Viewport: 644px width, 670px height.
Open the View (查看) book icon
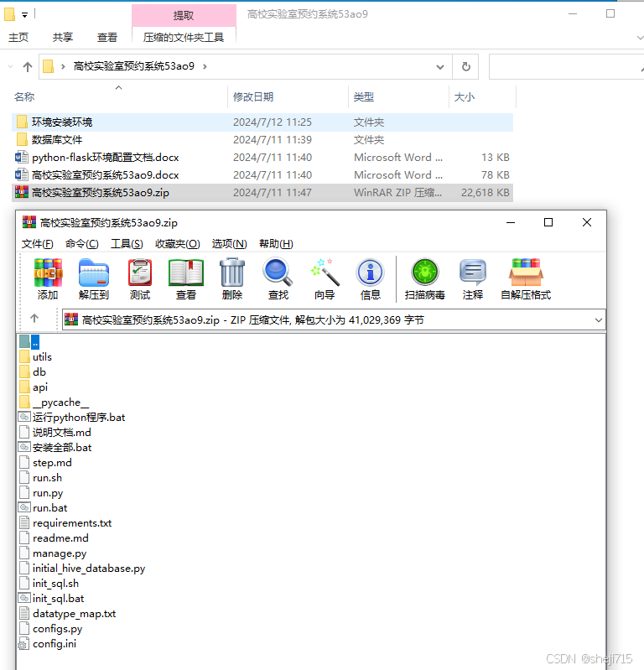tap(186, 273)
